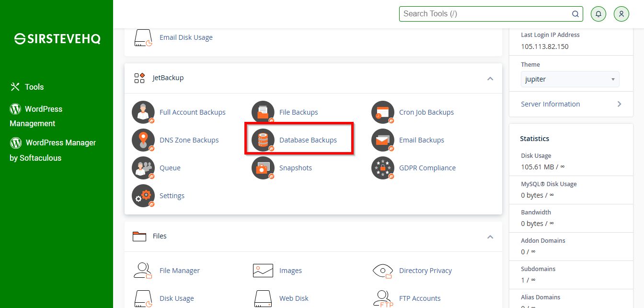
Task: Open the Disk Usage icon under Files
Action: point(143,298)
